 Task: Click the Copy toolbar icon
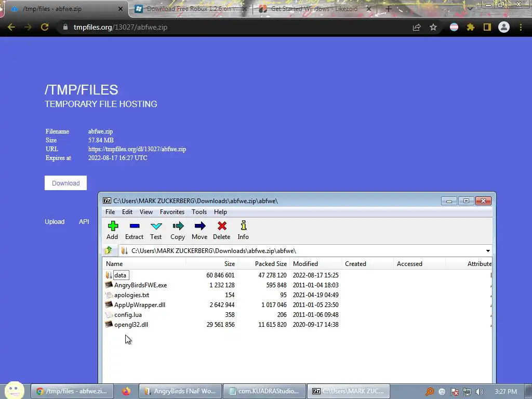point(178,230)
